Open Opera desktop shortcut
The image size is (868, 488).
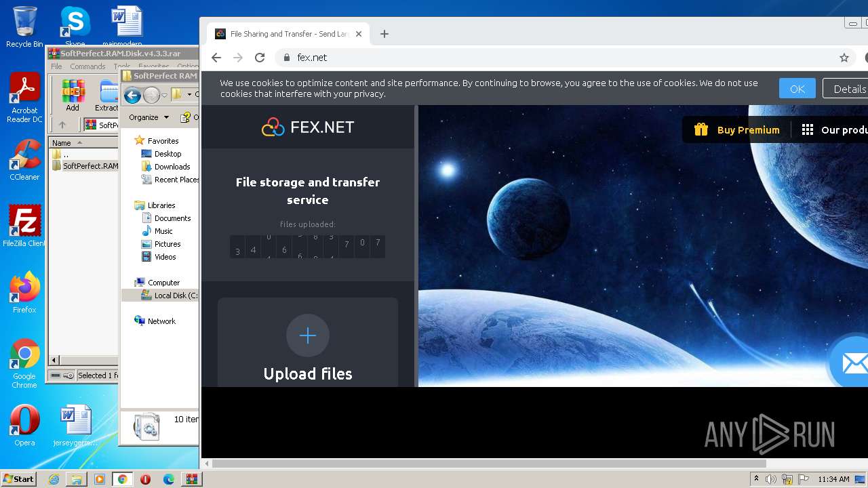24,426
